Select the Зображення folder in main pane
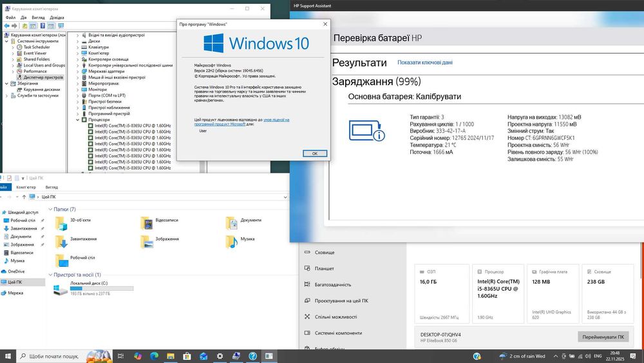Image resolution: width=644 pixels, height=363 pixels. 159,242
